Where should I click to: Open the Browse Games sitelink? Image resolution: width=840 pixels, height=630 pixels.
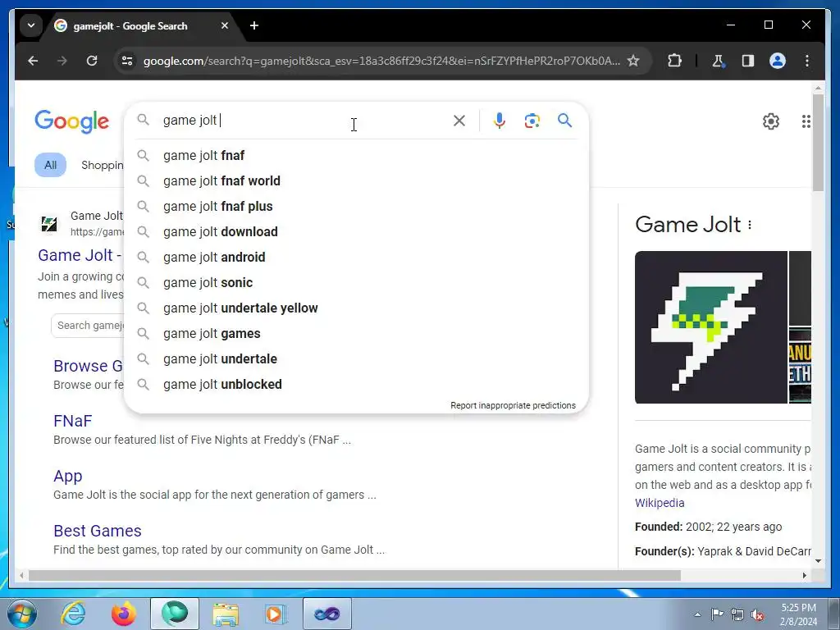click(x=88, y=366)
